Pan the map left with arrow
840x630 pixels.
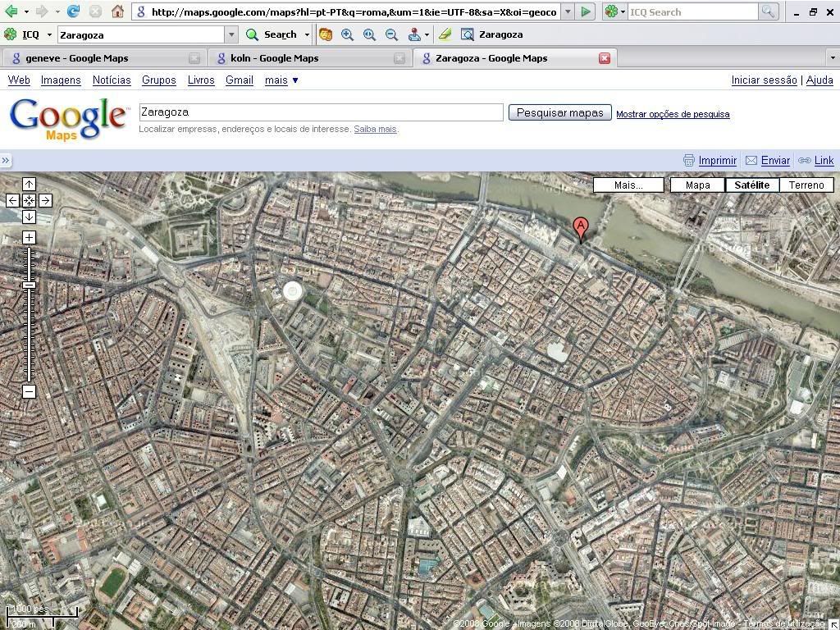12,200
